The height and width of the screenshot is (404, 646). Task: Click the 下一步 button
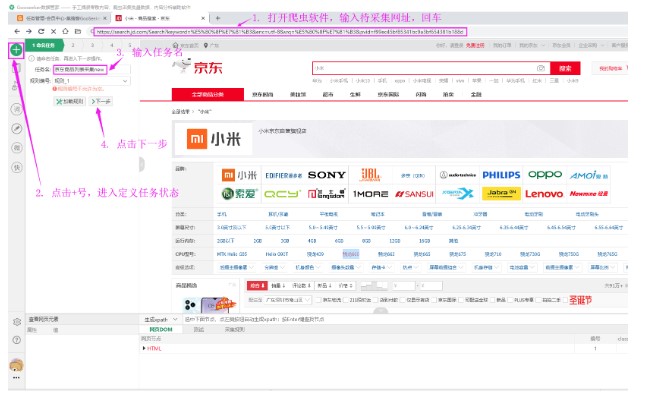(100, 101)
